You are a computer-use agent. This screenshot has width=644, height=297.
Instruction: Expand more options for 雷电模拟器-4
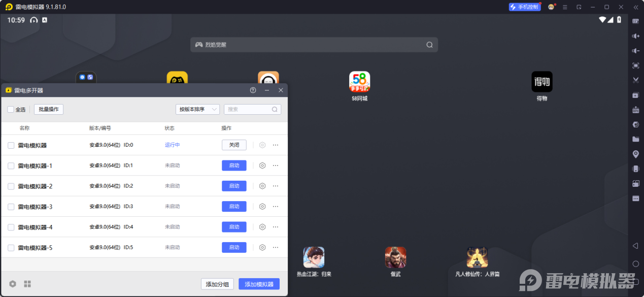(x=276, y=227)
